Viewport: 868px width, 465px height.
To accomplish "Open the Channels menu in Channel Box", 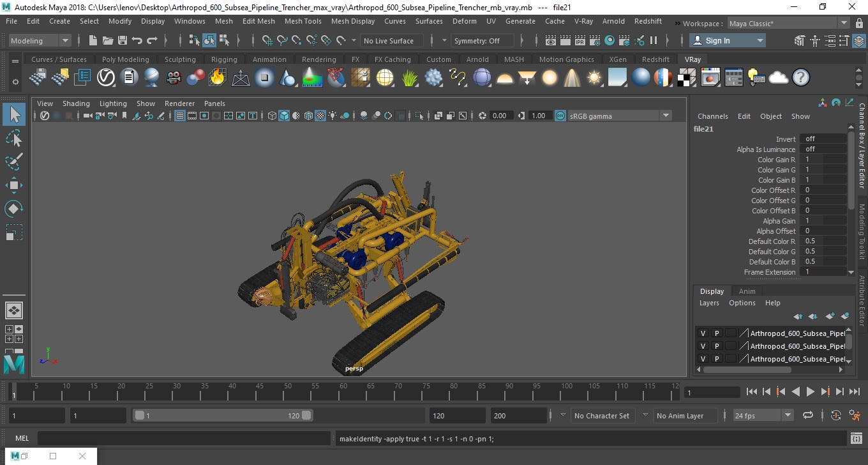I will (x=712, y=116).
